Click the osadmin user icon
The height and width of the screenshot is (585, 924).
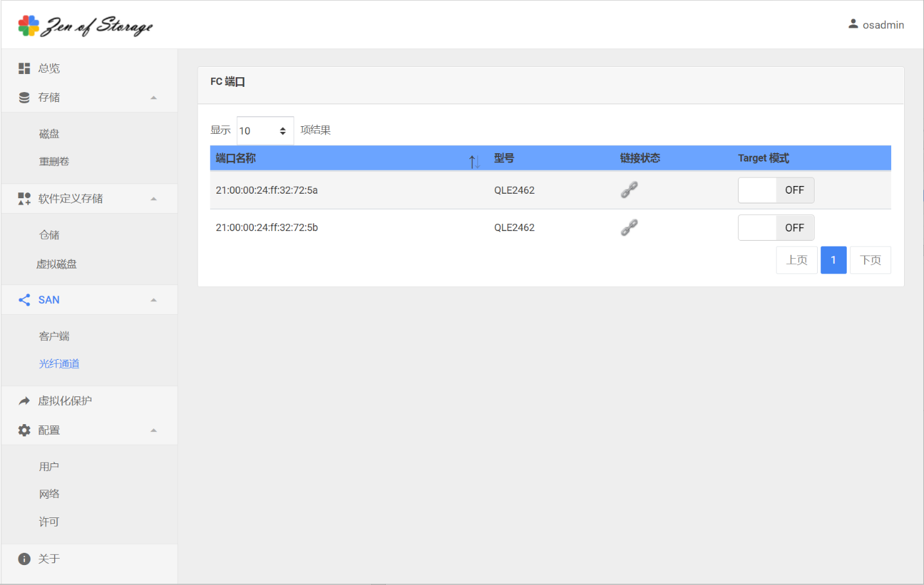click(853, 24)
